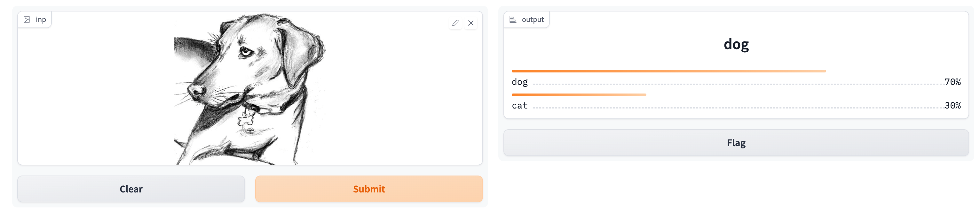Click the 30% confidence value

952,106
